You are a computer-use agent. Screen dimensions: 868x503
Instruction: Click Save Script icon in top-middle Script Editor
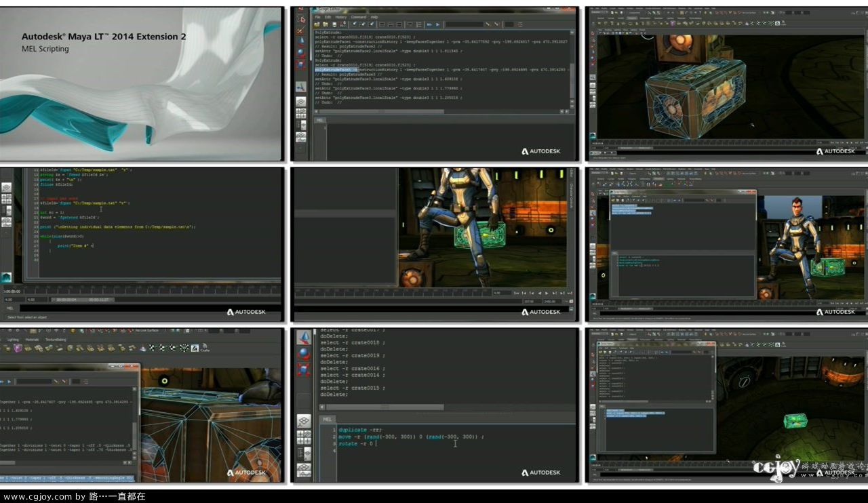[x=334, y=24]
